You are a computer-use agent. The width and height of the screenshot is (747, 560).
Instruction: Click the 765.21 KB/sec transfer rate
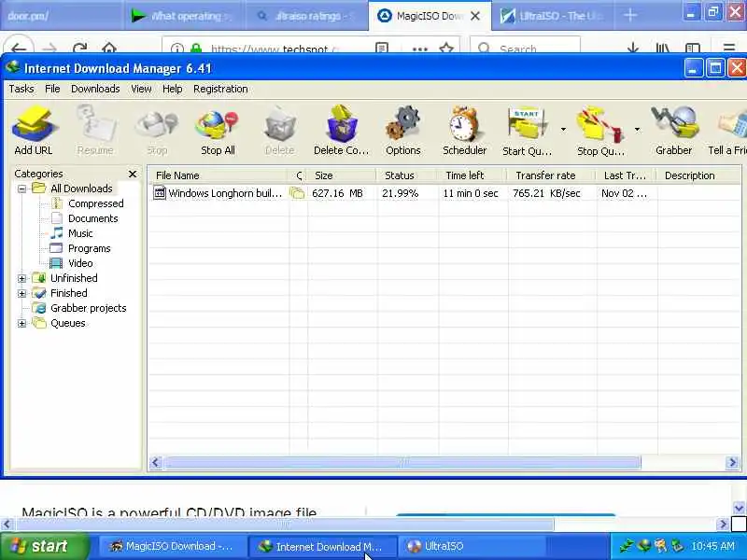tap(546, 193)
